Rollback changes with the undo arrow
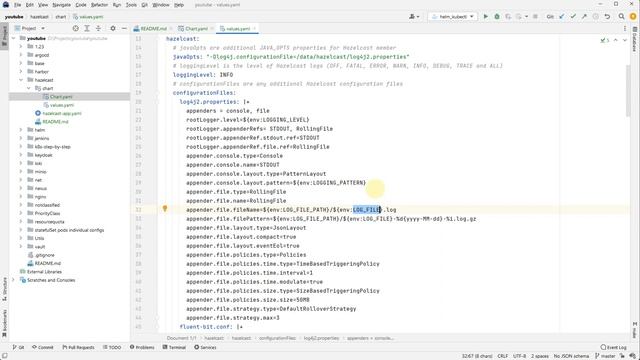The image size is (640, 360). click(607, 17)
